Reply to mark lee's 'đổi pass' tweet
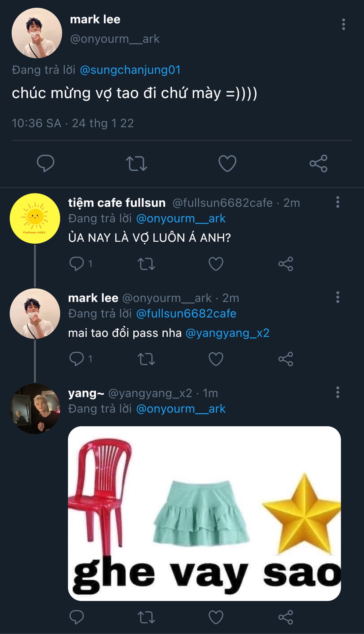364x634 pixels. pos(77,359)
